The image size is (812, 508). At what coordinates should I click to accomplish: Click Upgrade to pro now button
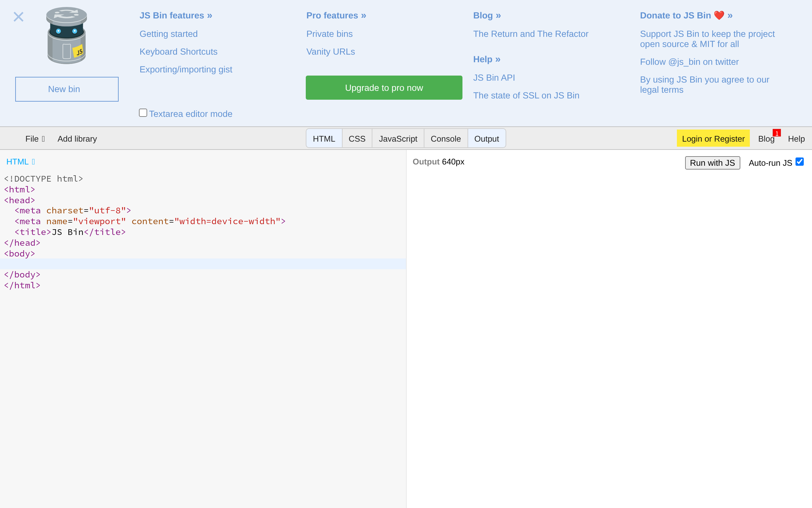(384, 88)
